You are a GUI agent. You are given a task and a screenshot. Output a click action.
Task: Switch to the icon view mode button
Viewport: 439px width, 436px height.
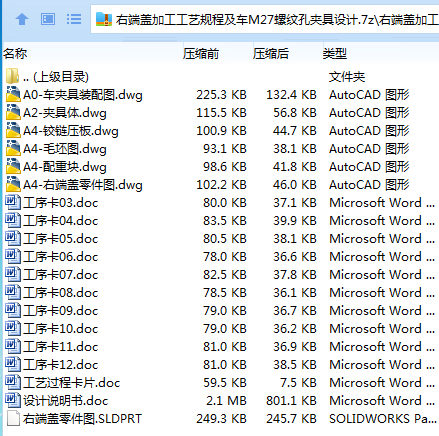(x=48, y=19)
